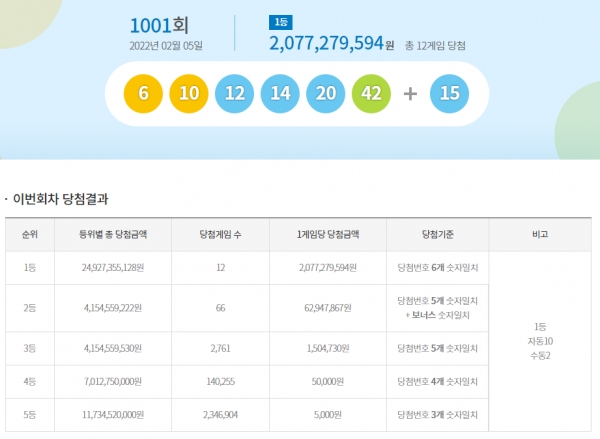Image resolution: width=600 pixels, height=439 pixels.
Task: Click the blue 1등 badge
Action: (x=280, y=22)
